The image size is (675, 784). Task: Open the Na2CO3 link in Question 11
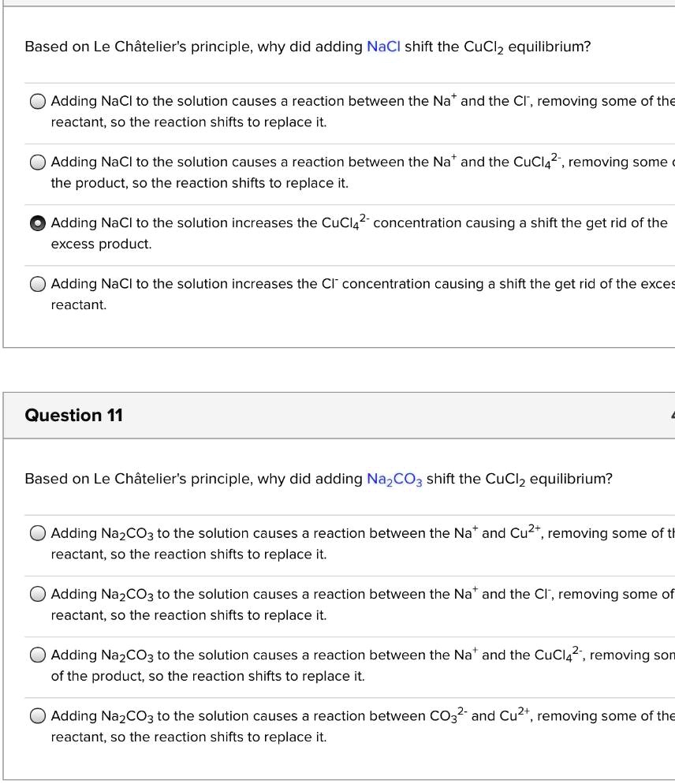pos(394,478)
